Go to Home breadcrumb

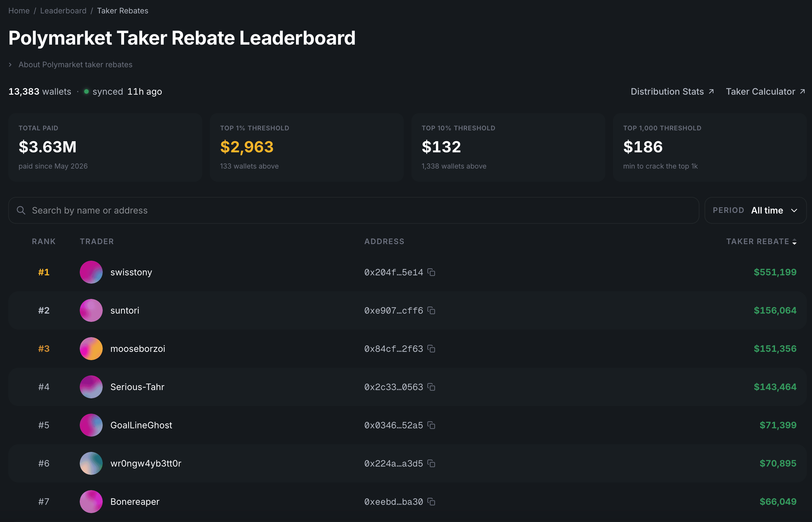[x=19, y=11]
